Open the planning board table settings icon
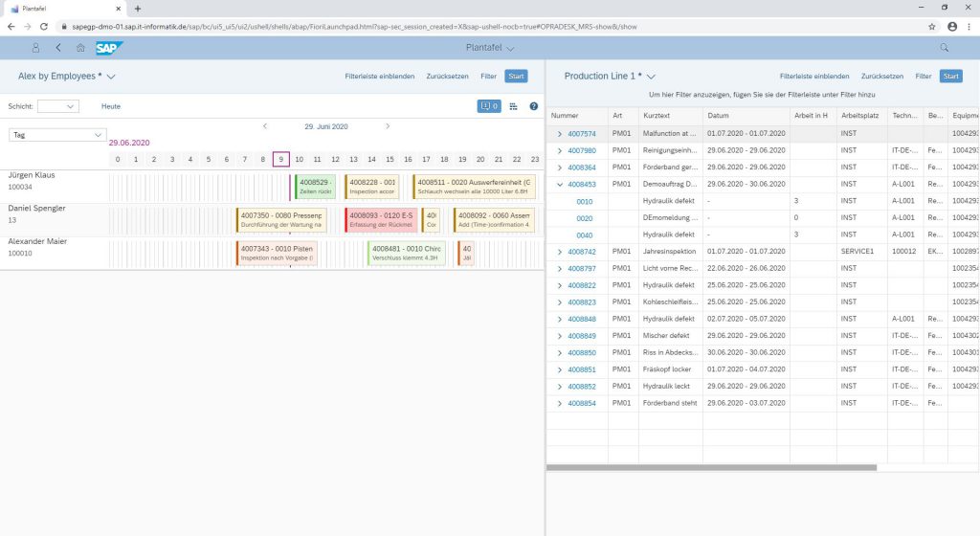Screen dimensions: 980x536 click(513, 106)
